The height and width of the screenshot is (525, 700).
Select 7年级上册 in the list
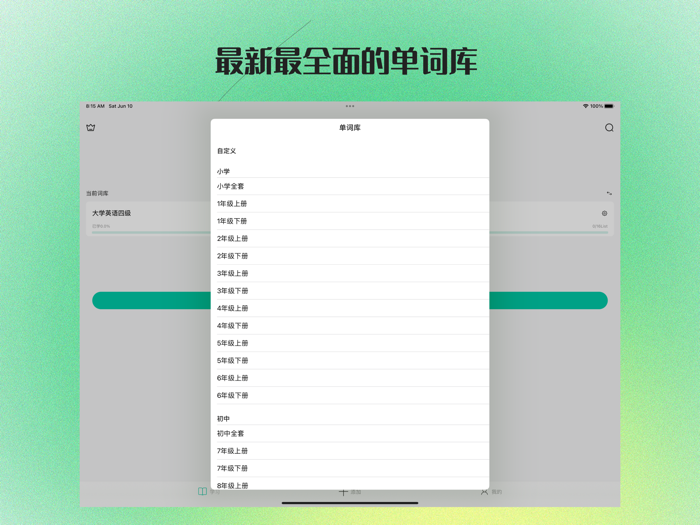(350, 451)
